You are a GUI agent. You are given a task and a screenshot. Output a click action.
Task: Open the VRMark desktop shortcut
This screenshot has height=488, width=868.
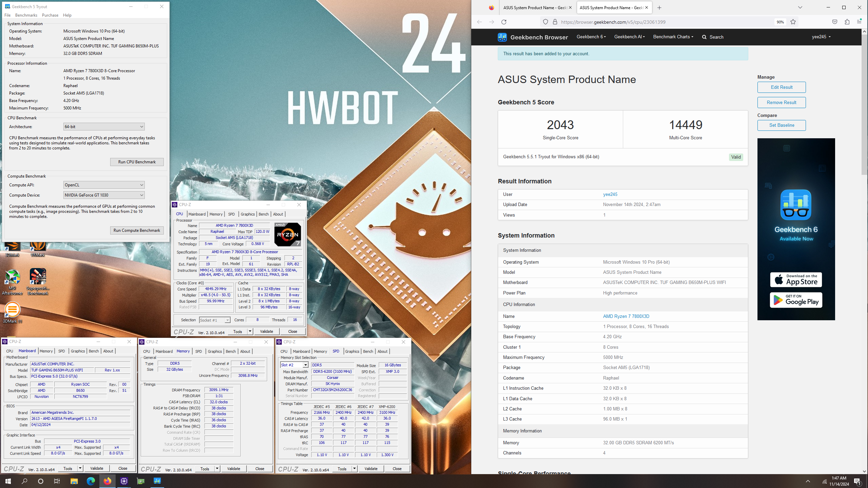point(38,249)
